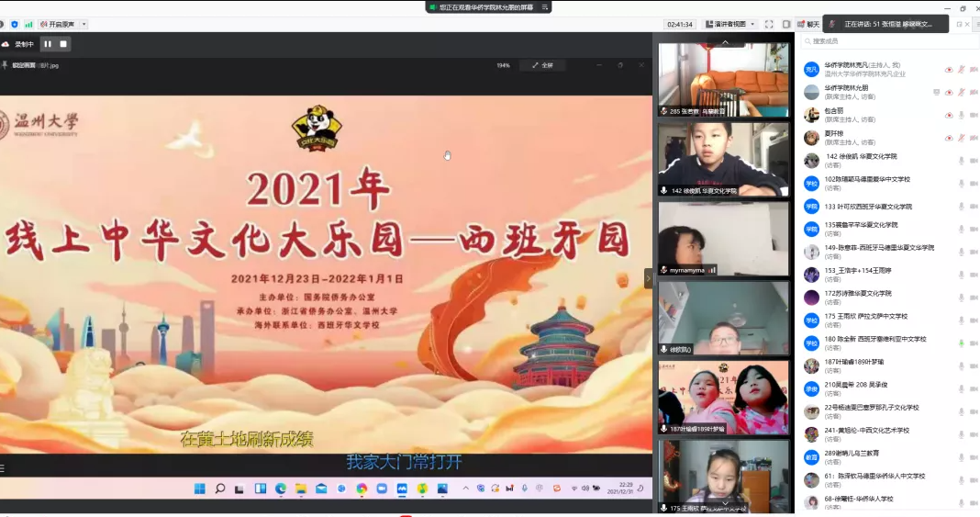Open the dropdown arrow next to 开启原声
Viewport: 980px width, 517px height.
[x=84, y=25]
